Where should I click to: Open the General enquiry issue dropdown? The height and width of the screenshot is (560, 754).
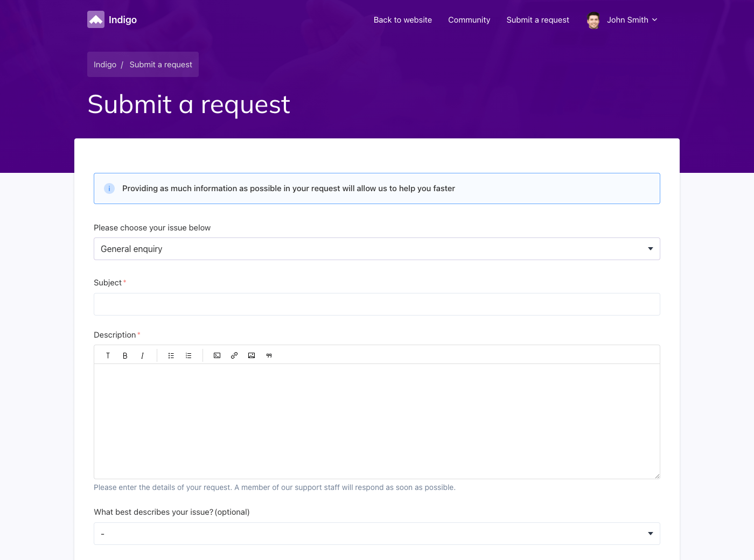coord(376,249)
